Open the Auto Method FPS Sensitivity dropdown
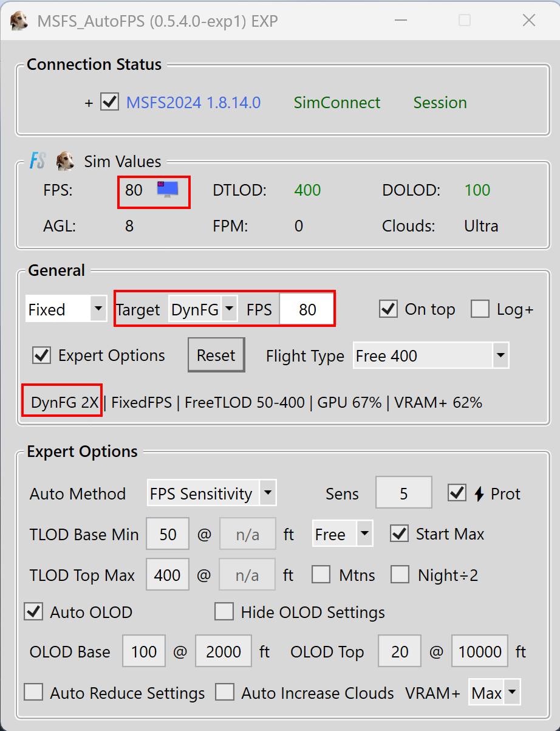The image size is (560, 731). point(211,493)
